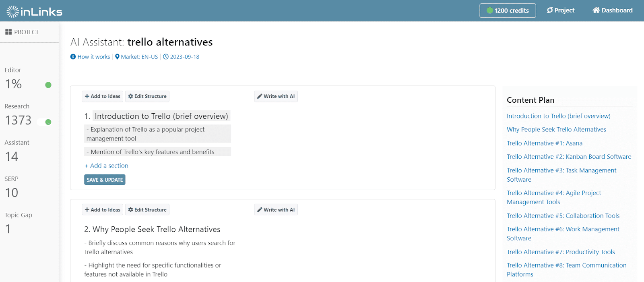
Task: Edit 'Explanation of Trello as a popular' field
Action: coord(158,134)
